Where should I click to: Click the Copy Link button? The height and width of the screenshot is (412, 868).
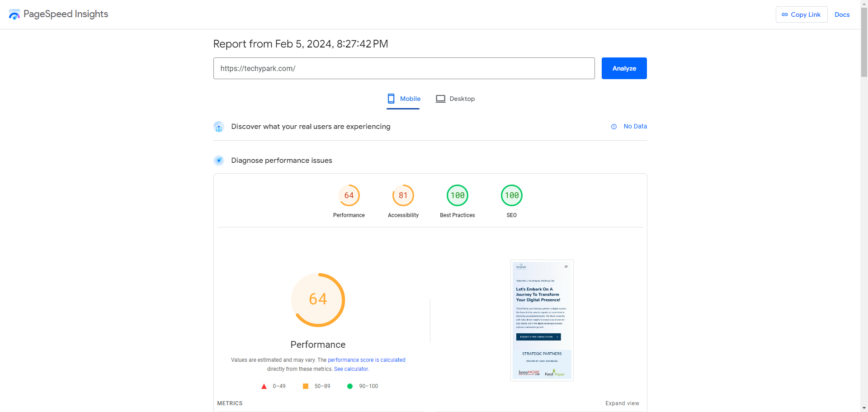(x=801, y=14)
